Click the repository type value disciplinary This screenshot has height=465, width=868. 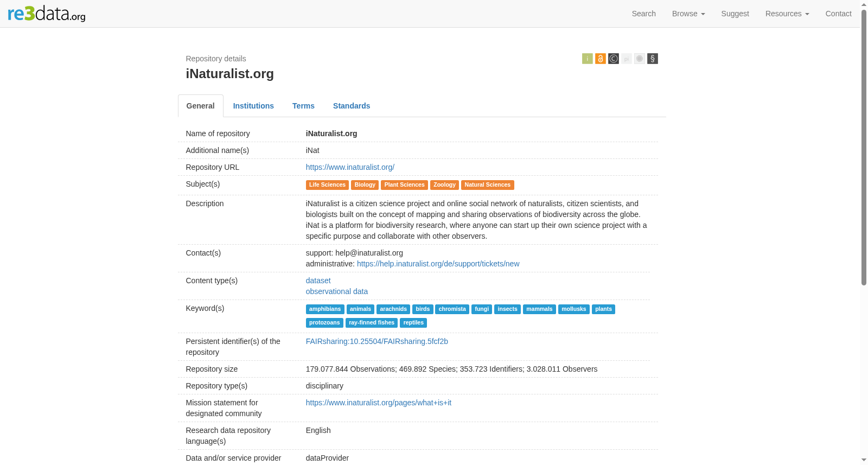pyautogui.click(x=324, y=386)
